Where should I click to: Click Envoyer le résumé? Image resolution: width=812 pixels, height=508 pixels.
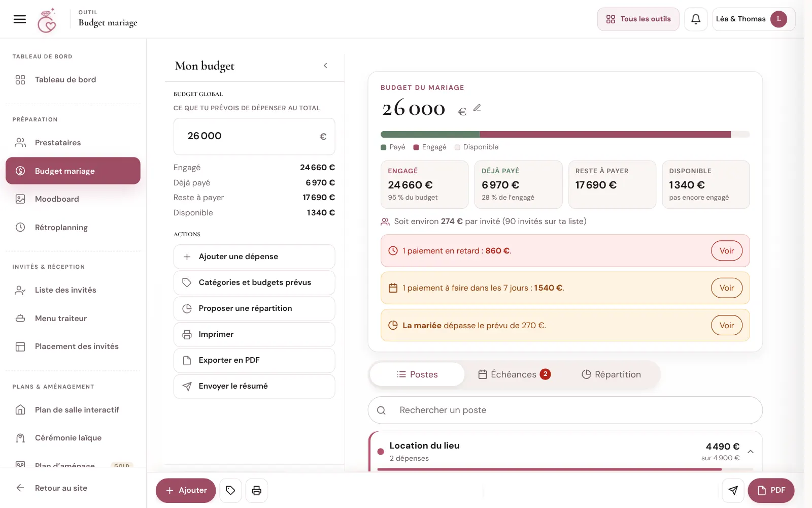254,386
